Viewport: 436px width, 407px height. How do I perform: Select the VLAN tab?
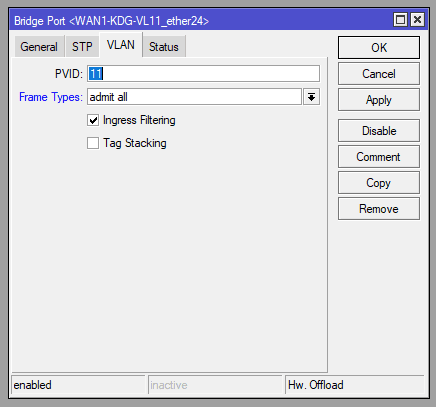[x=121, y=45]
